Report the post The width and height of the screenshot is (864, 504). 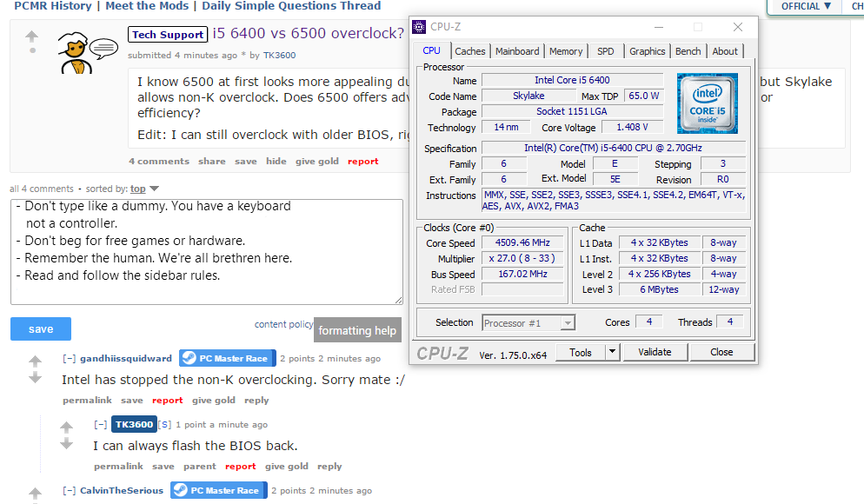(x=363, y=162)
